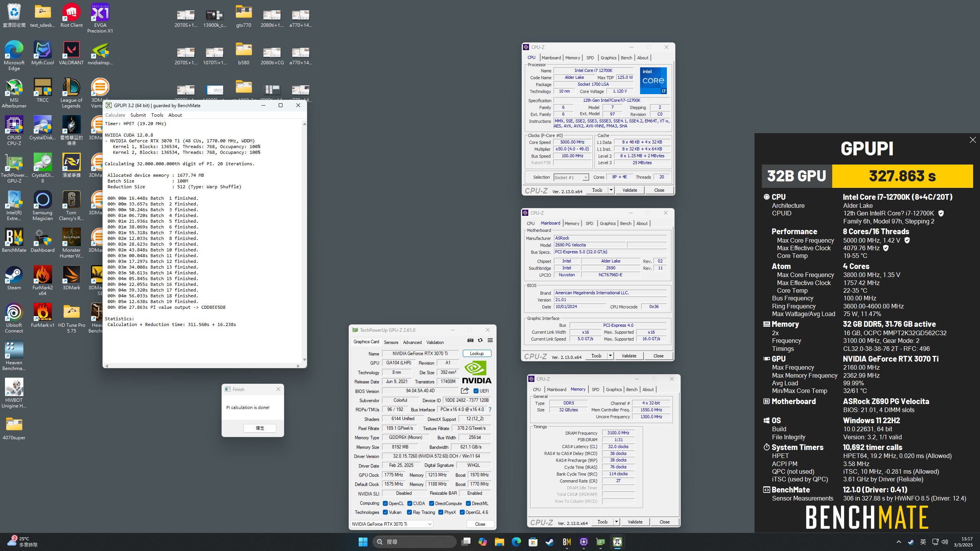The image size is (980, 551).
Task: Click the GPU-Z BIOS share/export icon
Action: (465, 391)
